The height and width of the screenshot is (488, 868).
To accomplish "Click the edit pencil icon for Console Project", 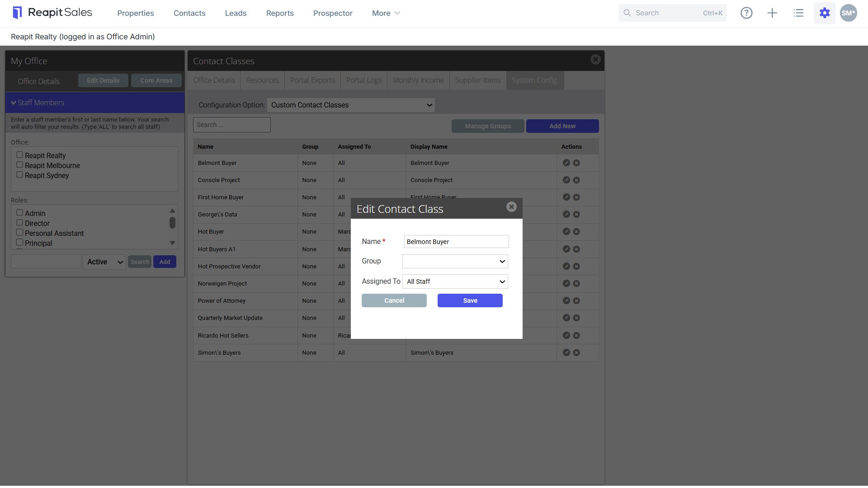I will click(x=566, y=180).
